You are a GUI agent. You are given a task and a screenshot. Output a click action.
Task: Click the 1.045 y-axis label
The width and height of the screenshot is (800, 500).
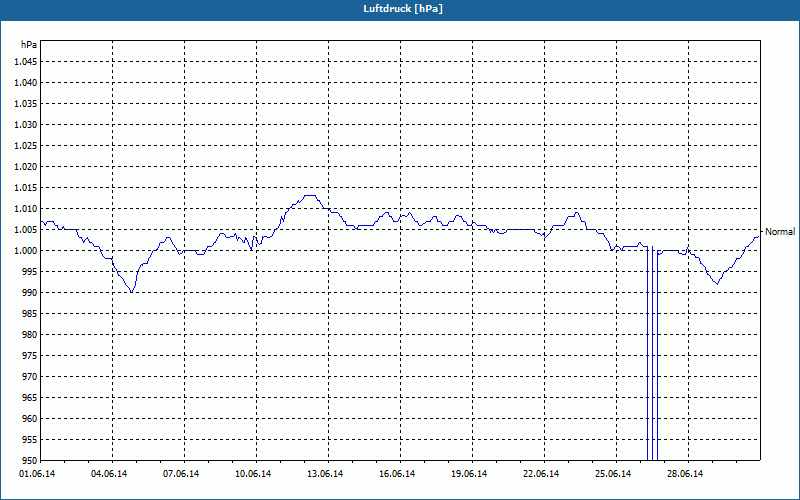26,62
